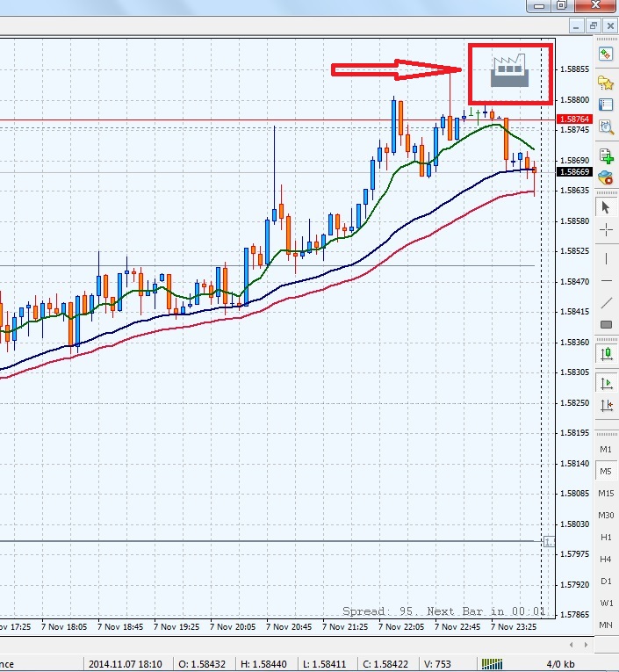Image resolution: width=619 pixels, height=672 pixels.
Task: Click the high price H: 1.58440
Action: coord(263,664)
